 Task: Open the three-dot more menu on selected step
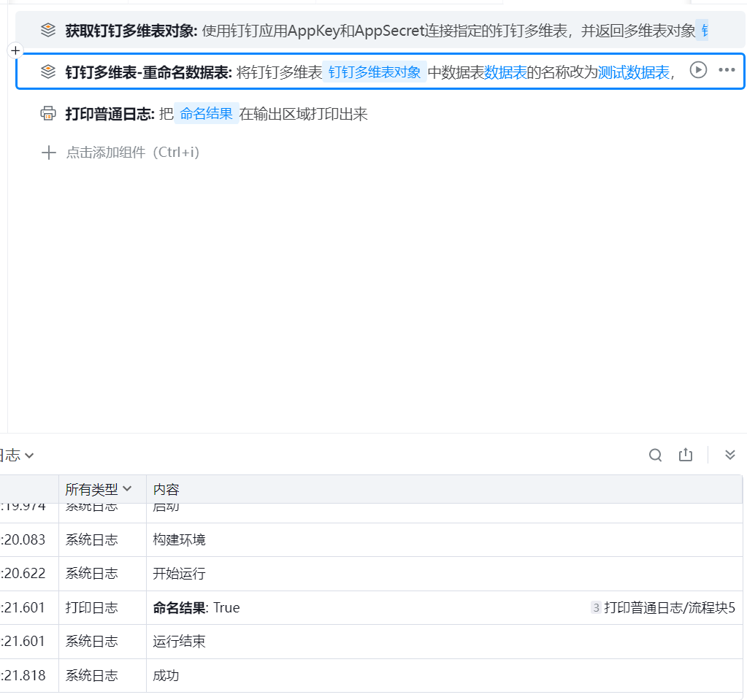pyautogui.click(x=727, y=70)
